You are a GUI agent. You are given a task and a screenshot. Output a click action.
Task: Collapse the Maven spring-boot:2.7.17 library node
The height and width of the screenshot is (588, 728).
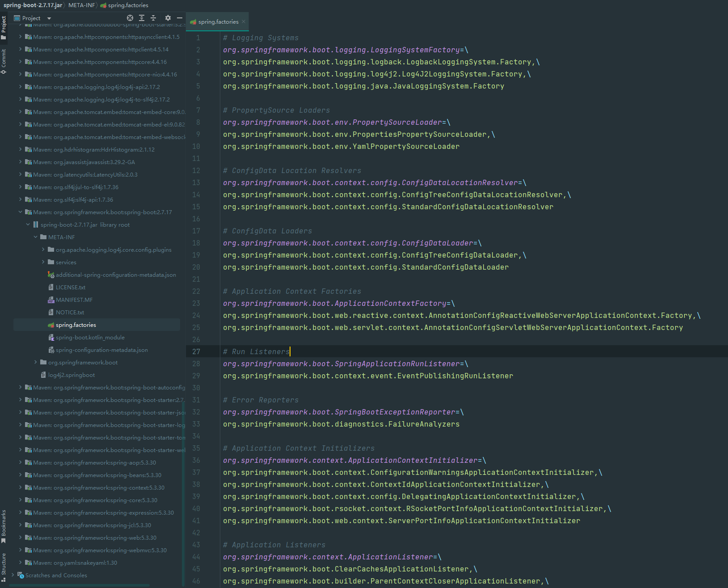coord(20,212)
